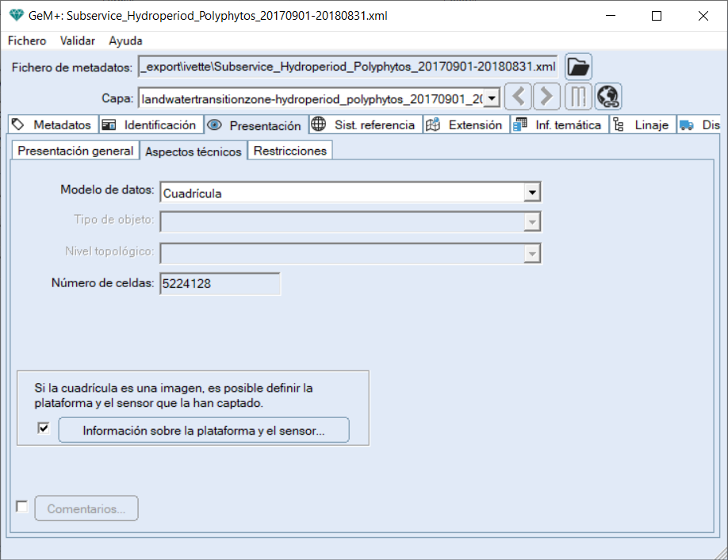Click the globe icon on Sist. referencia tab
This screenshot has height=560, width=728.
coord(319,125)
